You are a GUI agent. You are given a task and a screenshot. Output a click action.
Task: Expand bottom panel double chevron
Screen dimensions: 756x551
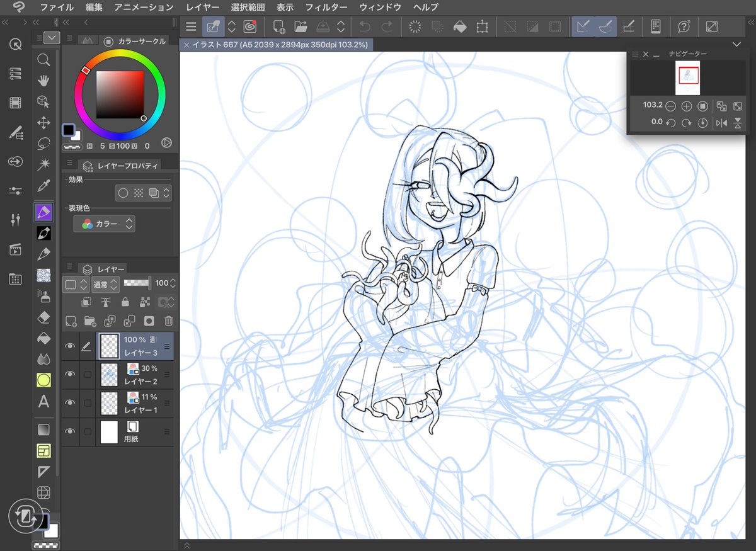186,545
